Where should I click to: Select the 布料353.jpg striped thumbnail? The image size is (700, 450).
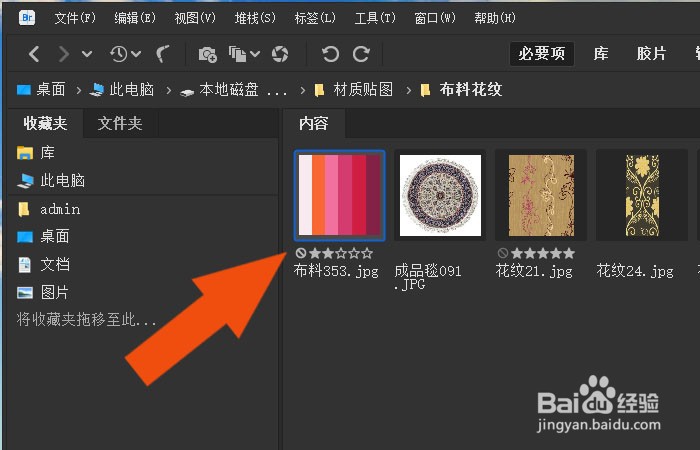pyautogui.click(x=339, y=195)
